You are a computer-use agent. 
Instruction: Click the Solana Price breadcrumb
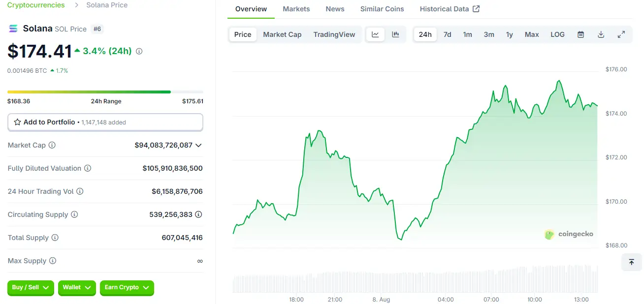(x=107, y=5)
